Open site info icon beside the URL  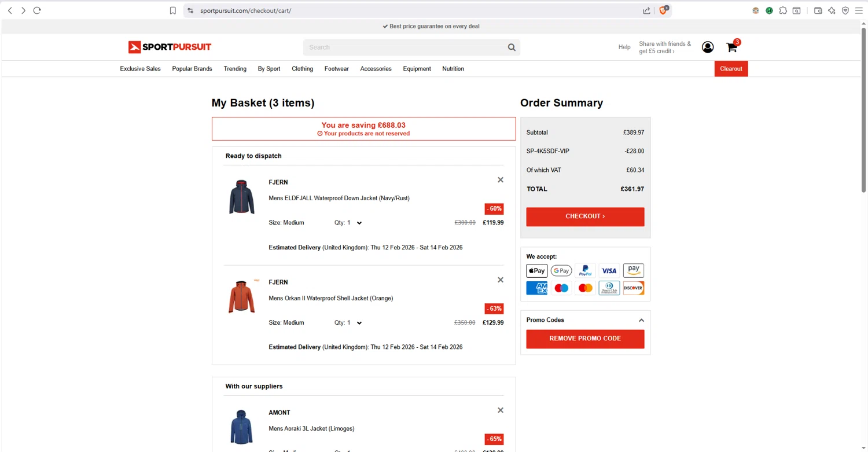coord(190,10)
